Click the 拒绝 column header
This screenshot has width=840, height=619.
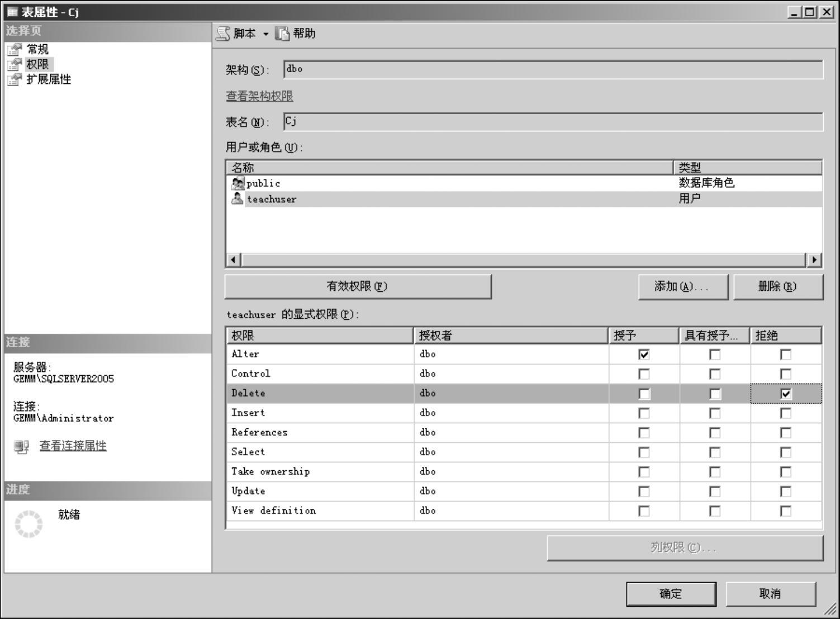786,336
